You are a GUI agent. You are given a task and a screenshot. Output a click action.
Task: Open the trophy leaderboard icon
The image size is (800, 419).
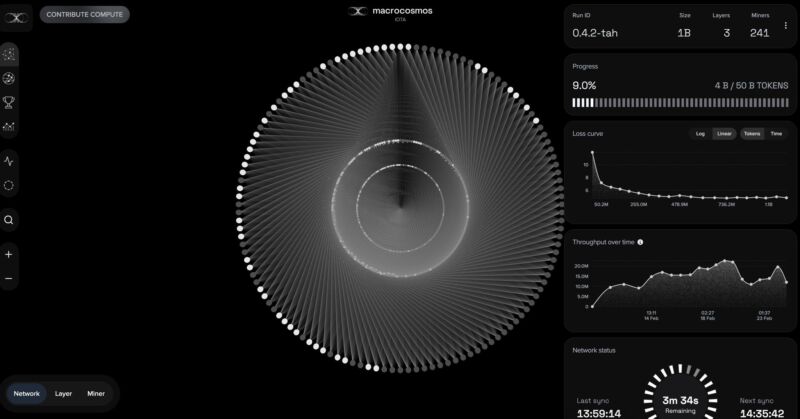[9, 102]
